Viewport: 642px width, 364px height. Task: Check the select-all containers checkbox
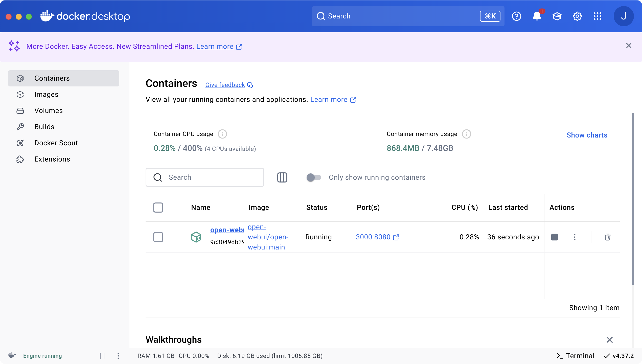click(x=158, y=208)
